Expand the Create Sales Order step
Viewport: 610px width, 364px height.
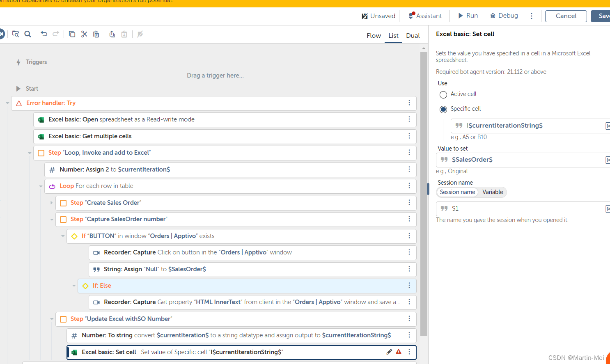52,203
